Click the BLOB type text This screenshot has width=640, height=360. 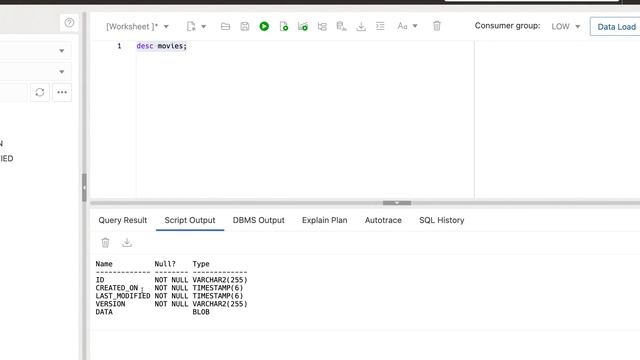pos(201,312)
